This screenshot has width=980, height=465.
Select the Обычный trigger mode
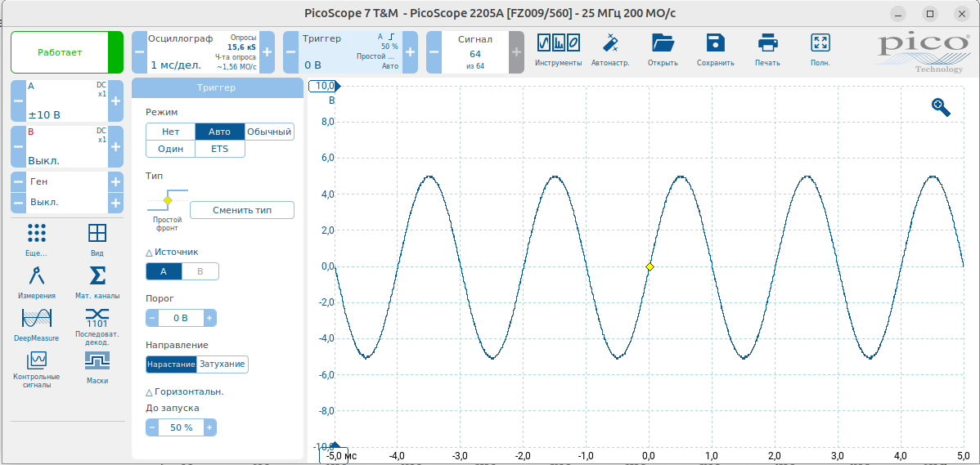click(x=269, y=132)
